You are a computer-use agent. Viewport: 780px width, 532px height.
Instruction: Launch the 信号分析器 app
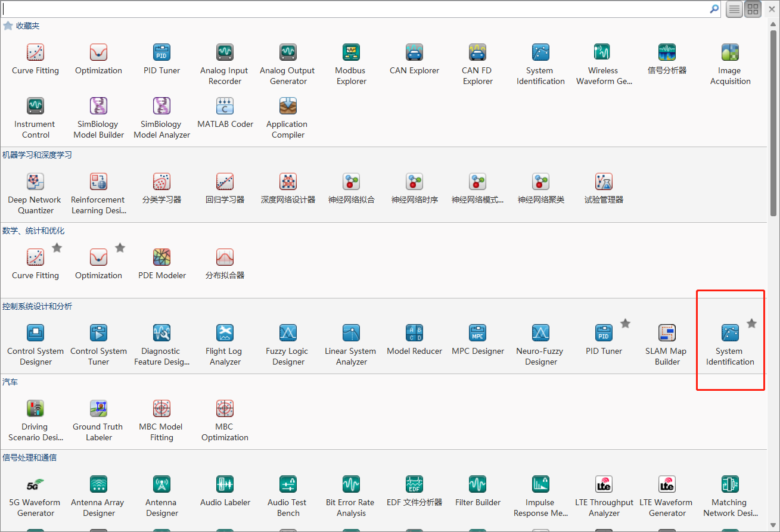coord(667,60)
